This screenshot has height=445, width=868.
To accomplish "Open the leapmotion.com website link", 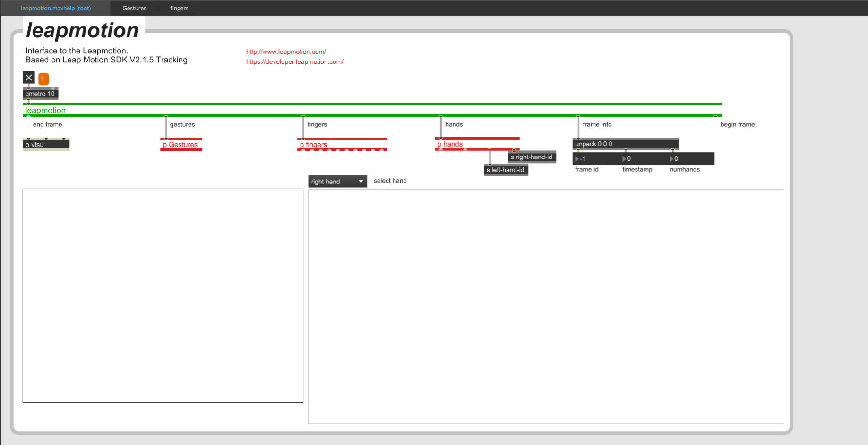I will click(286, 52).
